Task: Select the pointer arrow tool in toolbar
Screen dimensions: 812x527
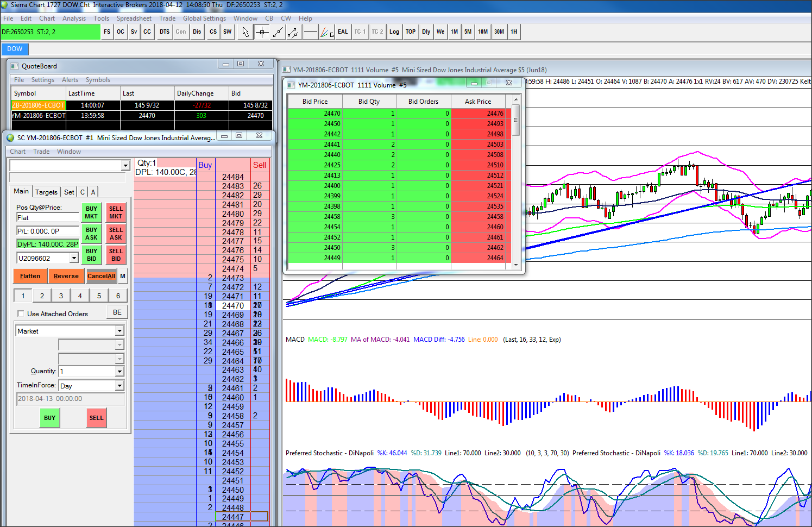Action: [246, 32]
